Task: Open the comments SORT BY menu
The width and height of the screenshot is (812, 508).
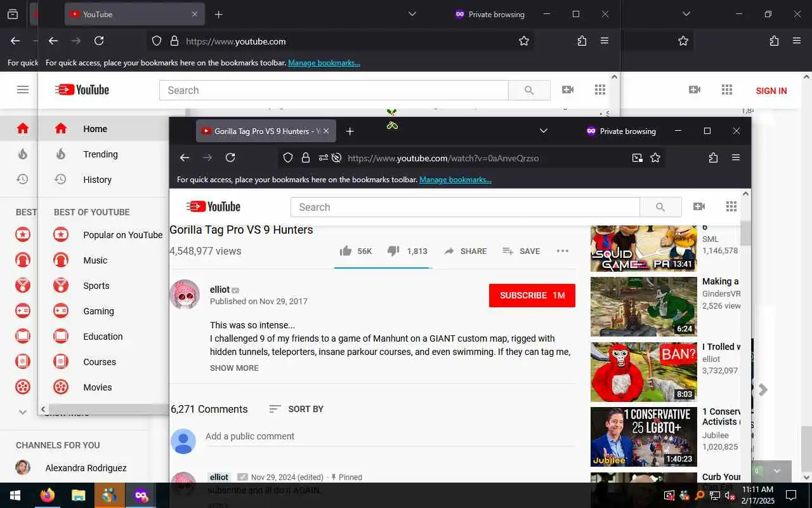Action: 296,409
